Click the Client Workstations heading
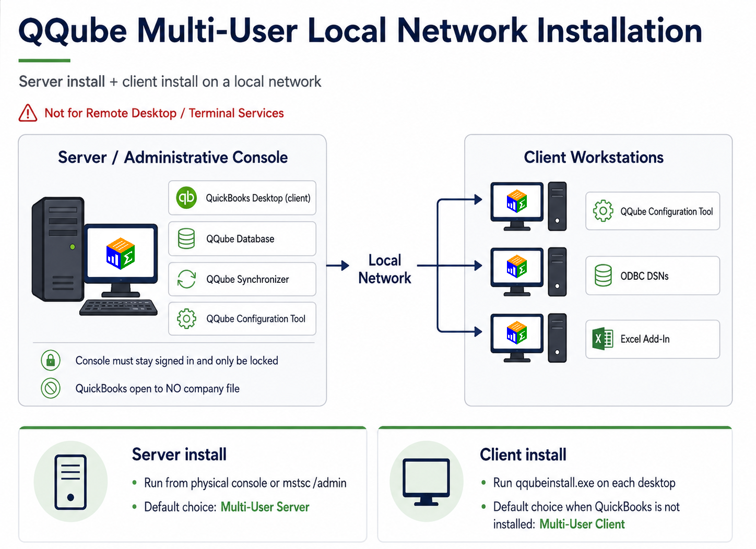 [594, 157]
